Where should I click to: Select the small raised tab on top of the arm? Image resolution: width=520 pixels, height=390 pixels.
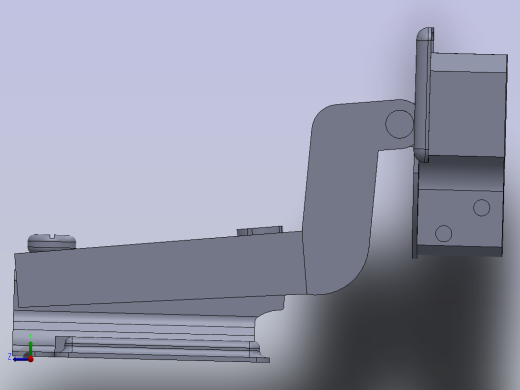260,231
